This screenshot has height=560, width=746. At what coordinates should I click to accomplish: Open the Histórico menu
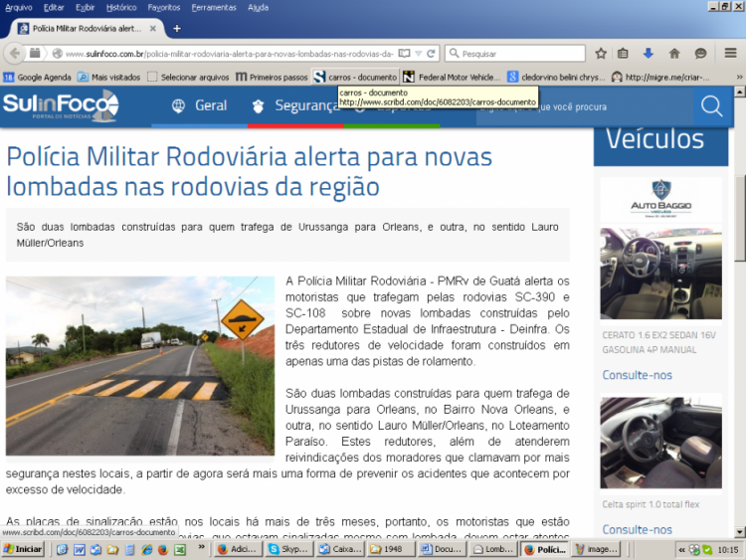[x=120, y=7]
